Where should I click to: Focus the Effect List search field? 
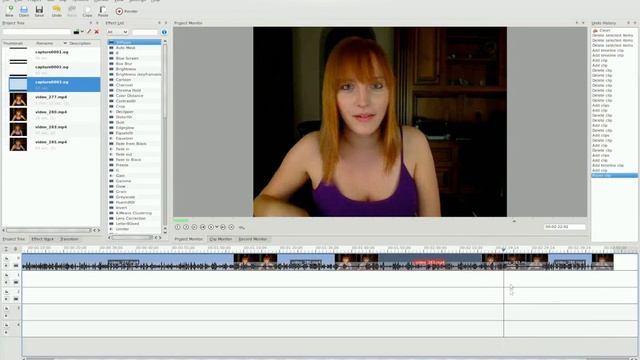pyautogui.click(x=145, y=32)
